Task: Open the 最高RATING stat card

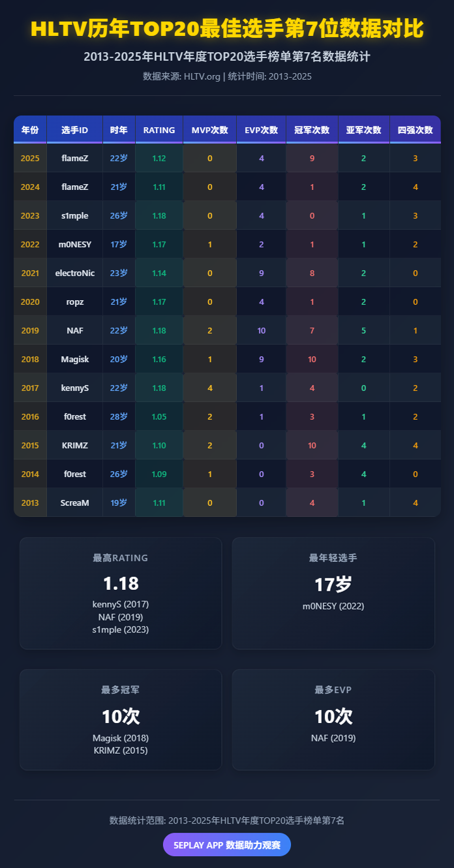Action: 121,593
